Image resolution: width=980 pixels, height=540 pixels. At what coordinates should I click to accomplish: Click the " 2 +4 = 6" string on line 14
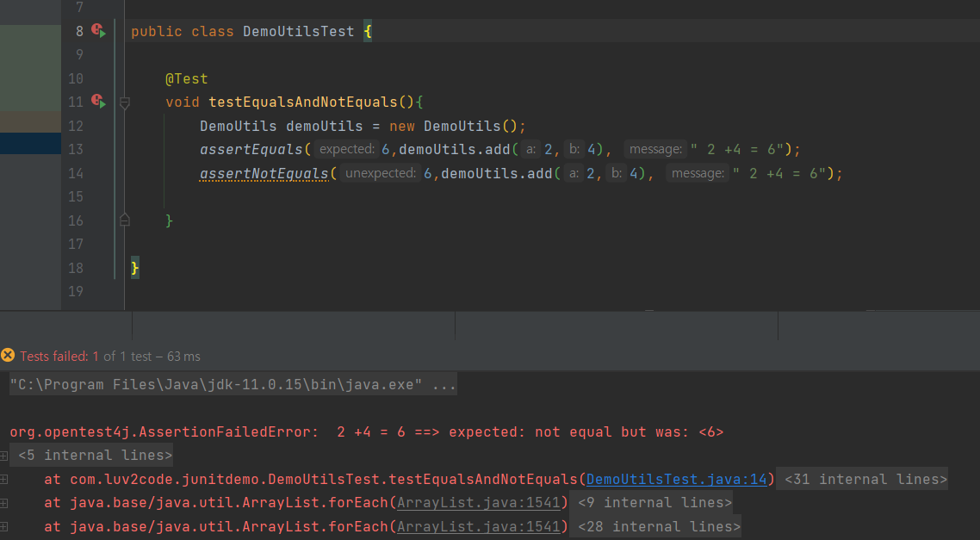pos(779,173)
